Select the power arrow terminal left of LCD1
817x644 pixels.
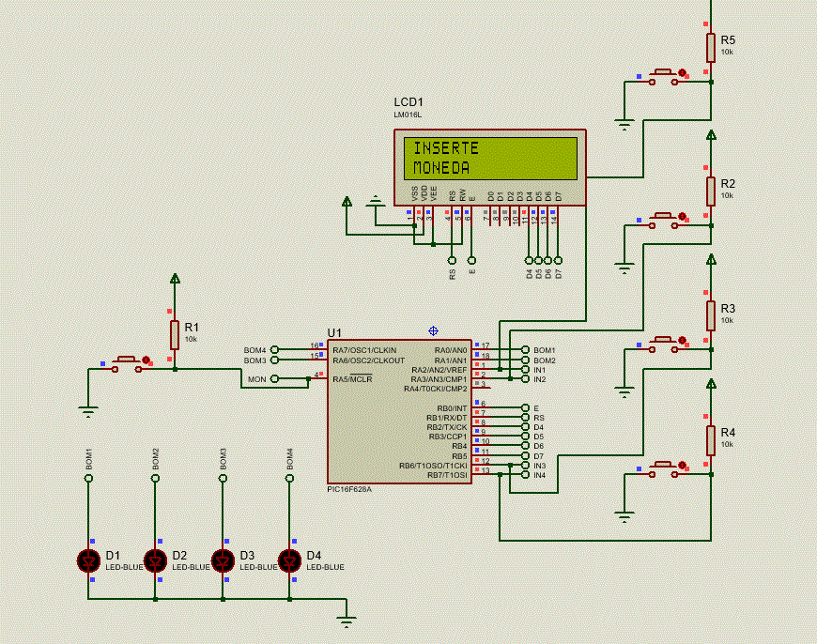(x=347, y=201)
